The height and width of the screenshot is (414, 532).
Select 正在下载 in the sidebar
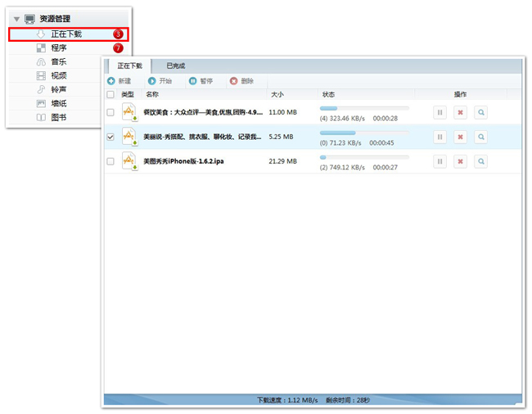[69, 34]
